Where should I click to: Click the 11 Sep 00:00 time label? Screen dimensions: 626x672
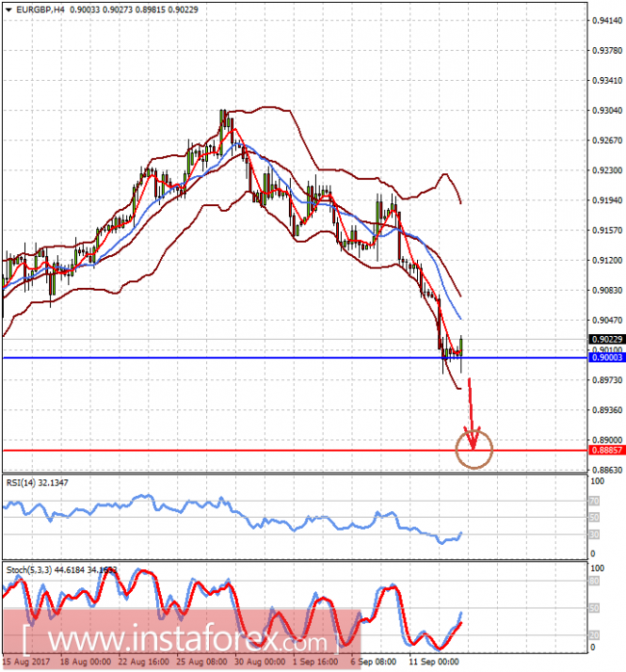pos(434,662)
